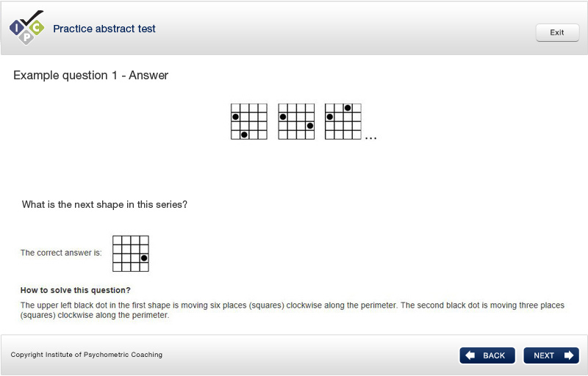Click the What is the next shape question text
Image resolution: width=588 pixels, height=376 pixels.
click(x=104, y=204)
